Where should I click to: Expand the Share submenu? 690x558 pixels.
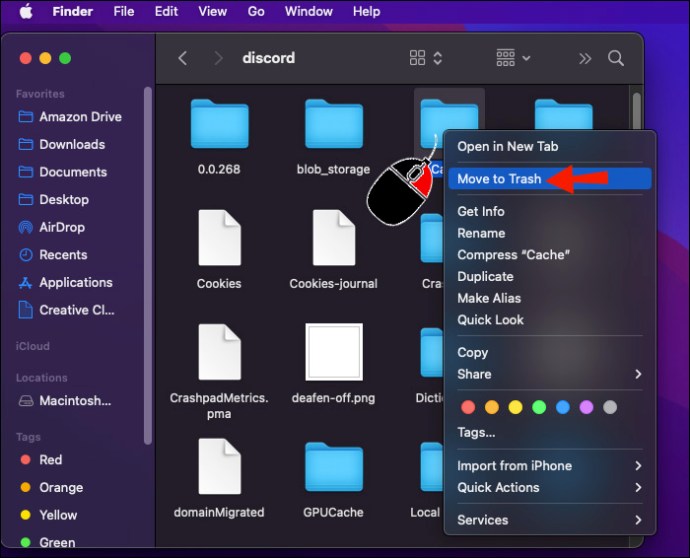pos(550,374)
